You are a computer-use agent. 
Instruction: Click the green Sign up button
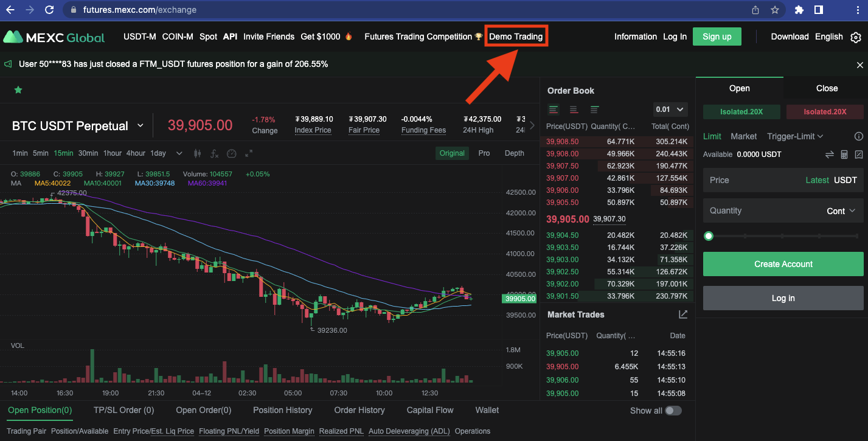tap(717, 36)
